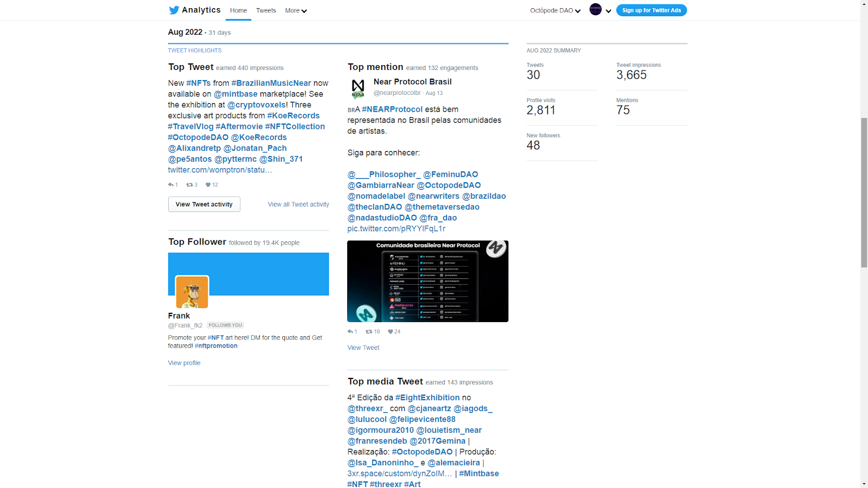
Task: Open #NEARProtocol hashtag in Top mention
Action: tap(392, 109)
